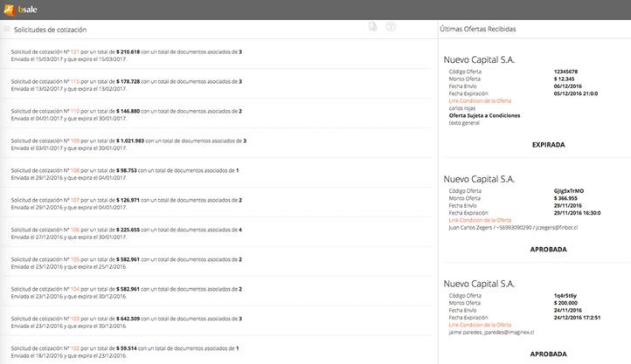Select quotation request Nº 110

click(75, 111)
